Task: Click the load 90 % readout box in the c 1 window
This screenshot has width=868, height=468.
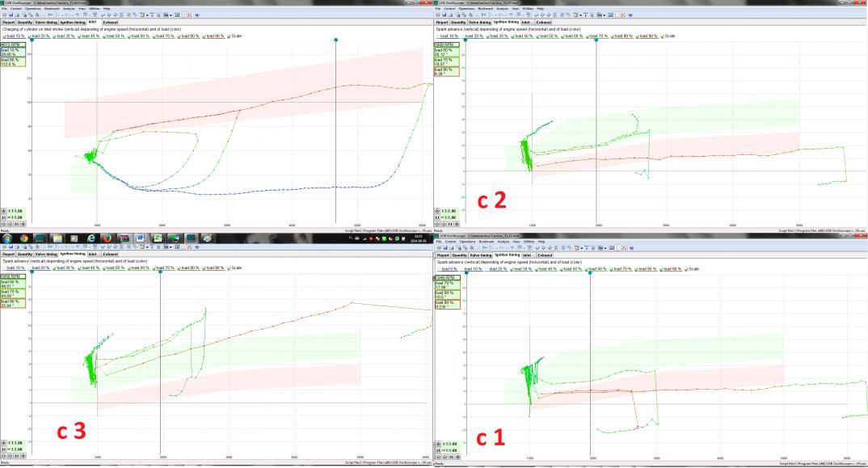Action: click(x=446, y=304)
